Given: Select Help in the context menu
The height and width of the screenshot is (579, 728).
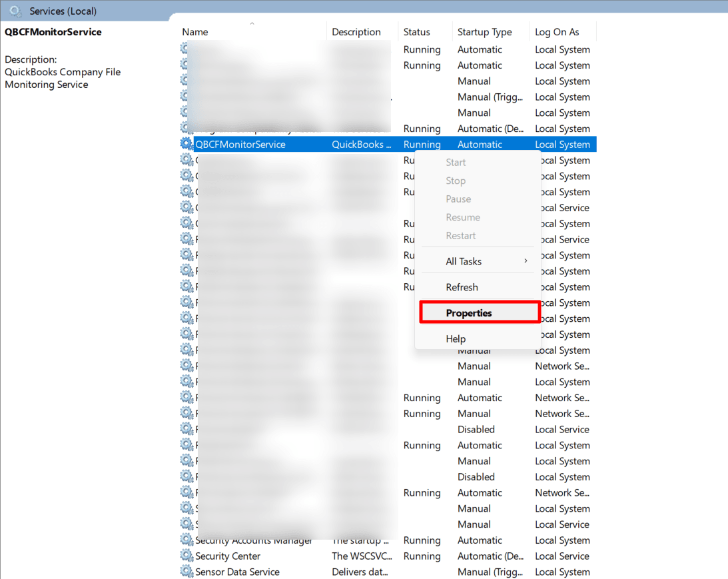Looking at the screenshot, I should pos(456,338).
